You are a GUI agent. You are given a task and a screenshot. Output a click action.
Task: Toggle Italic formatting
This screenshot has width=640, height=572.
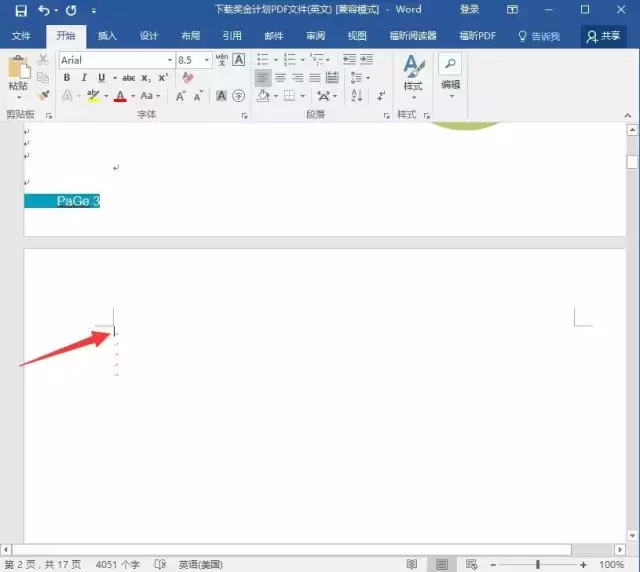coord(84,78)
